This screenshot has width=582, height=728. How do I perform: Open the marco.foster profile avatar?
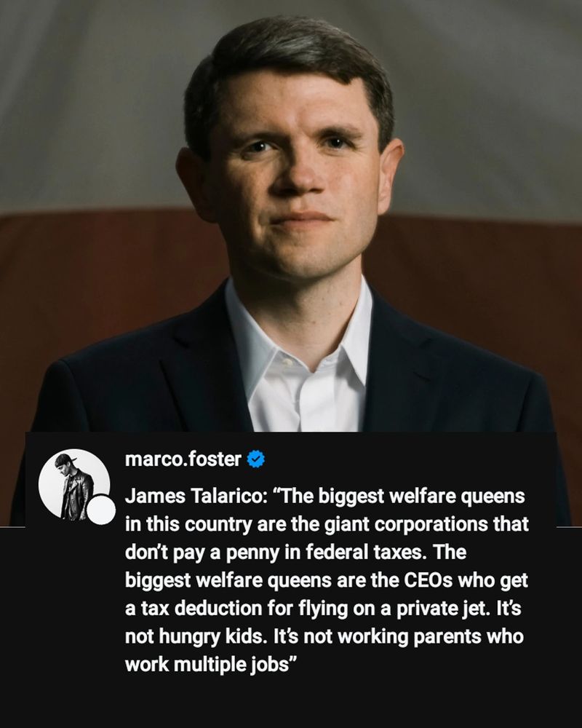click(x=74, y=484)
